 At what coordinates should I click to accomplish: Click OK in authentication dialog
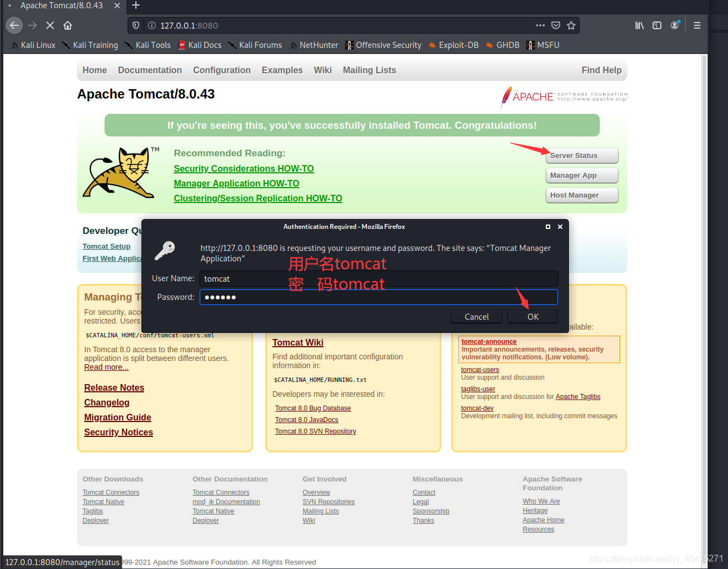pyautogui.click(x=533, y=316)
